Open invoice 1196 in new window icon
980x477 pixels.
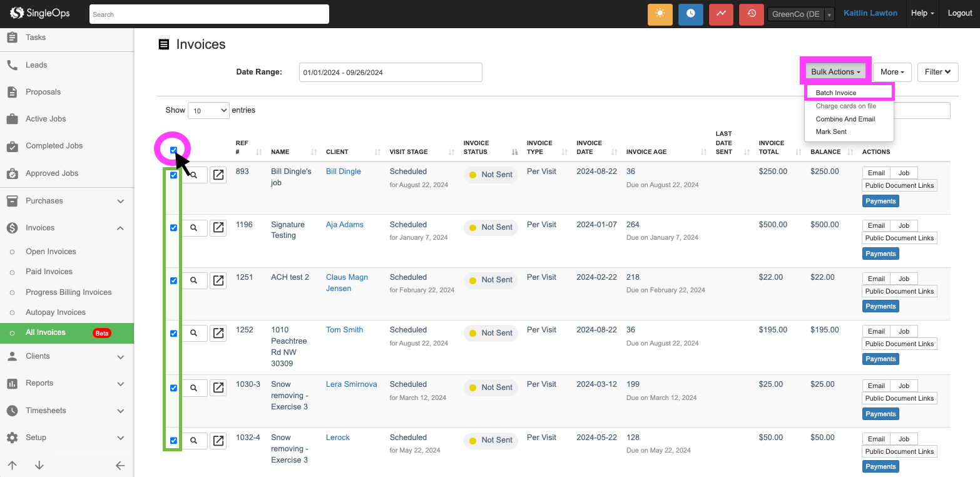point(218,228)
